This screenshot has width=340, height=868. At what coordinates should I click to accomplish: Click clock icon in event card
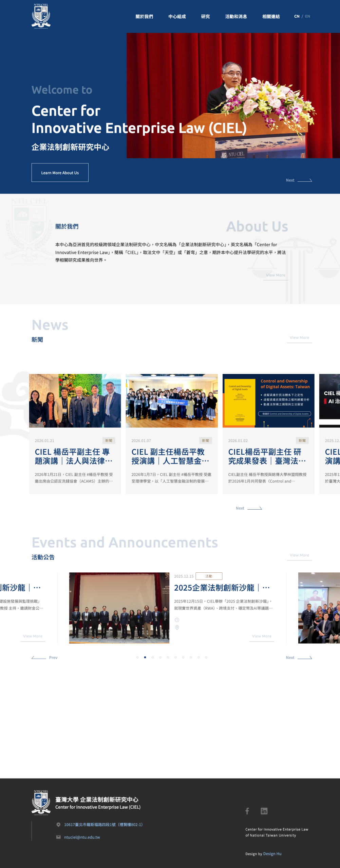point(177,620)
